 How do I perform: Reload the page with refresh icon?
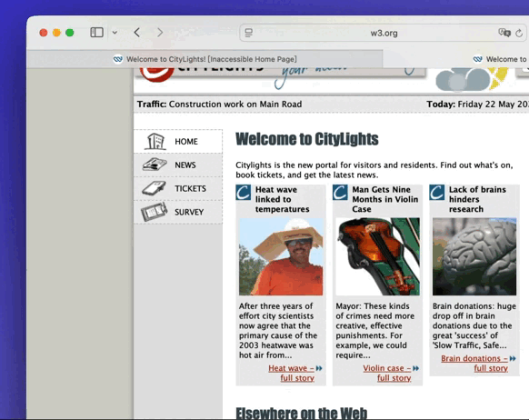pos(519,33)
